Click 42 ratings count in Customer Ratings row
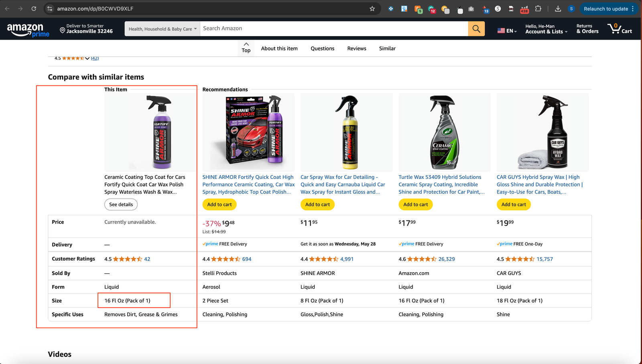This screenshot has width=642, height=364. click(147, 259)
